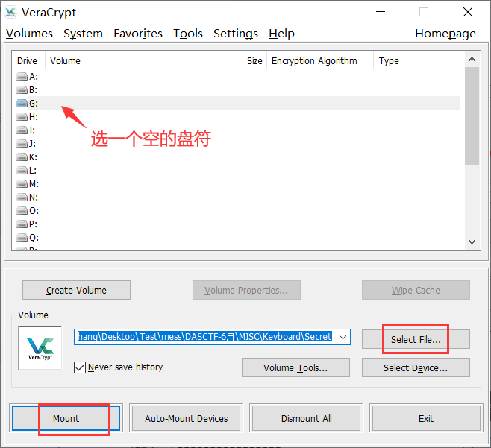Viewport: 491px width, 448px height.
Task: Click the Select File... button
Action: click(x=416, y=339)
